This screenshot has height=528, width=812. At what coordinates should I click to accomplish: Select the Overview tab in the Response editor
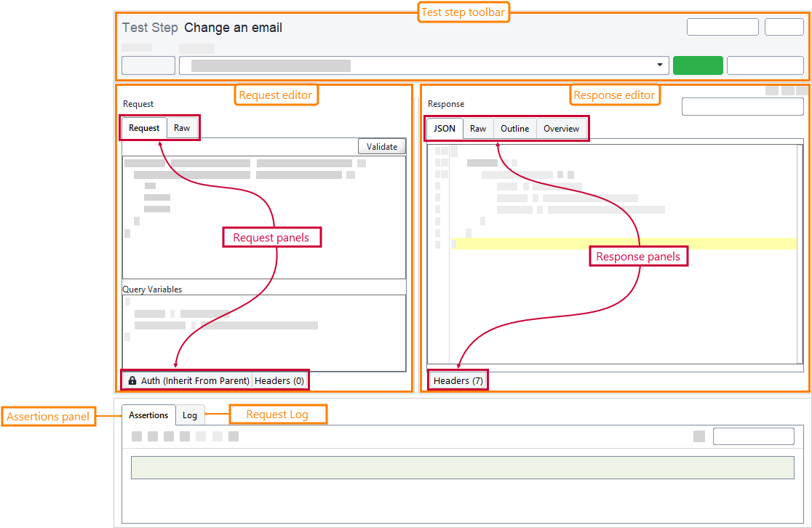pyautogui.click(x=561, y=128)
